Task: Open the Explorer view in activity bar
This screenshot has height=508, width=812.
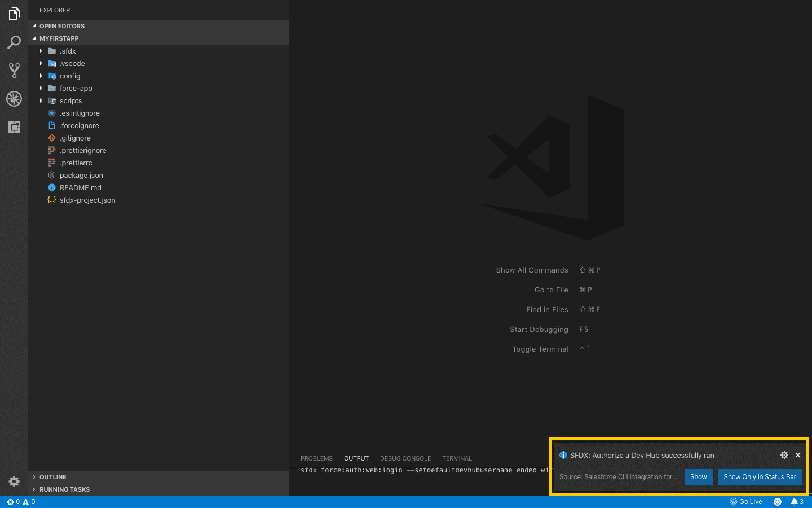Action: tap(14, 14)
